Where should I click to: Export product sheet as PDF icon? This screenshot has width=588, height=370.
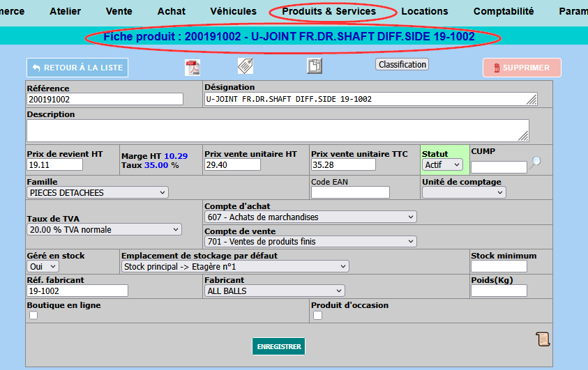point(193,68)
